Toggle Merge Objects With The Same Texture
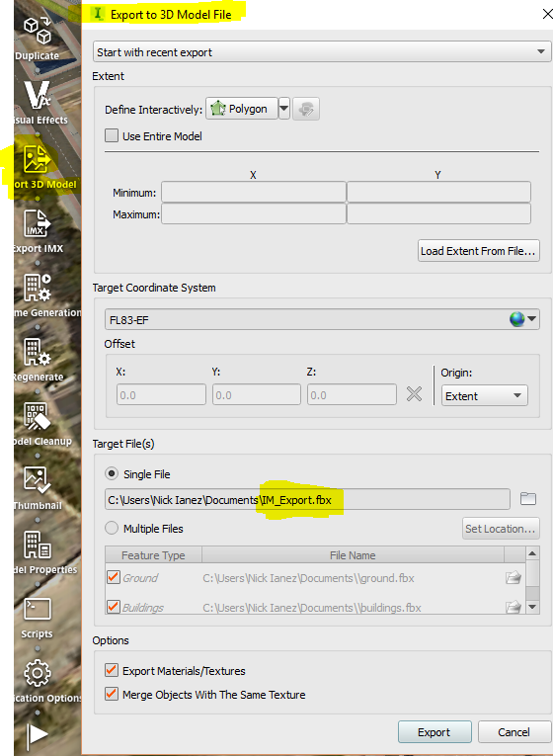Image resolution: width=553 pixels, height=756 pixels. (112, 695)
